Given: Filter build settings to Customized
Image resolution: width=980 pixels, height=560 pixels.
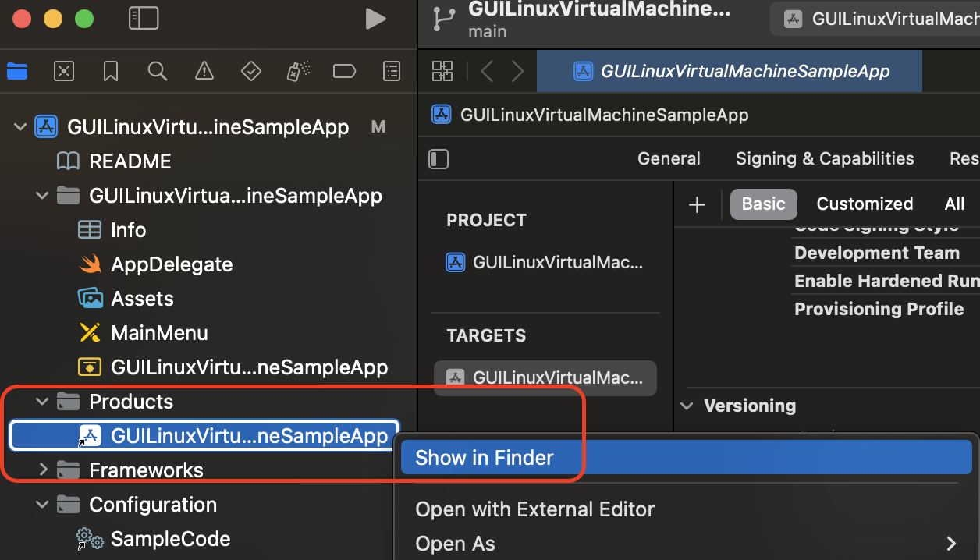Looking at the screenshot, I should [x=865, y=204].
